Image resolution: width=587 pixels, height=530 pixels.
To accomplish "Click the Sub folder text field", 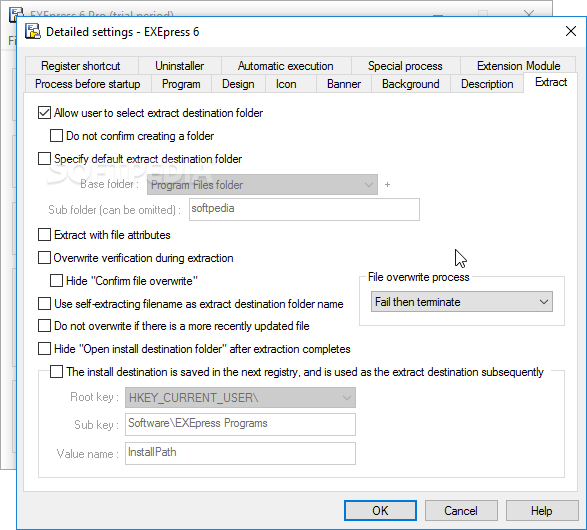I will tap(304, 209).
